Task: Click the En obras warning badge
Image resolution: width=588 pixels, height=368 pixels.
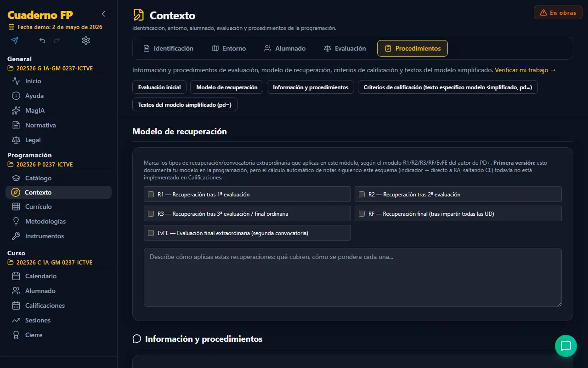Action: 558,12
